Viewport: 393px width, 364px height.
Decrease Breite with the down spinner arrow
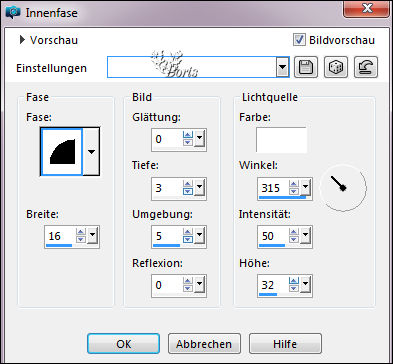tap(81, 240)
